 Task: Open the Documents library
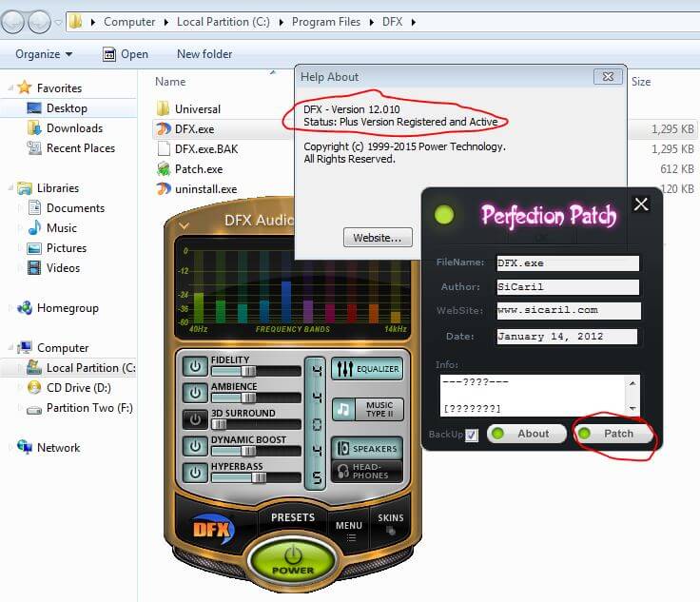click(75, 208)
